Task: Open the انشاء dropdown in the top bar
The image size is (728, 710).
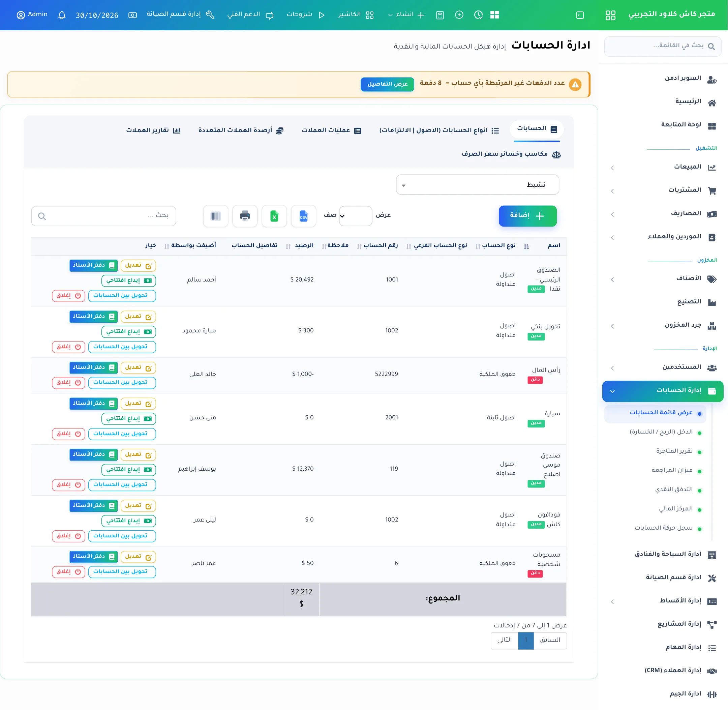Action: [x=406, y=14]
